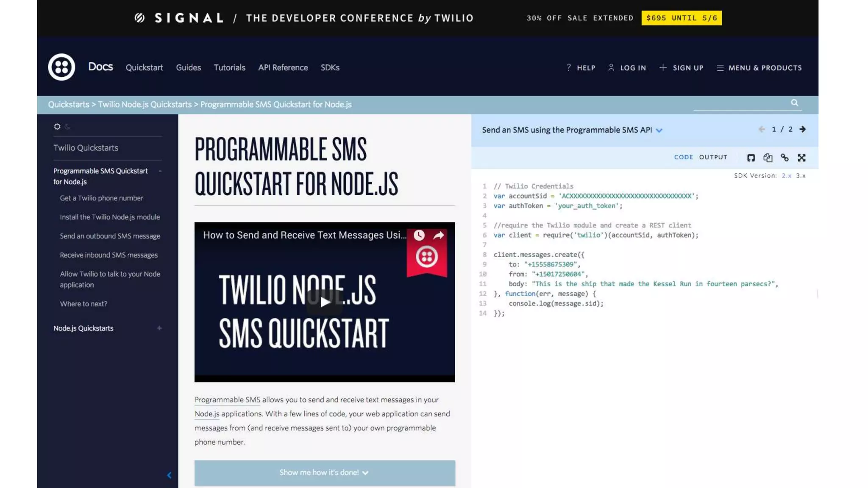Select SDK version 3.x

[801, 176]
